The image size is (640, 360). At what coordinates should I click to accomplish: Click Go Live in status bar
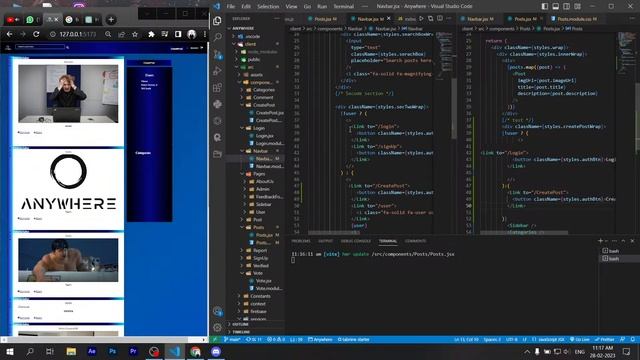coord(580,339)
